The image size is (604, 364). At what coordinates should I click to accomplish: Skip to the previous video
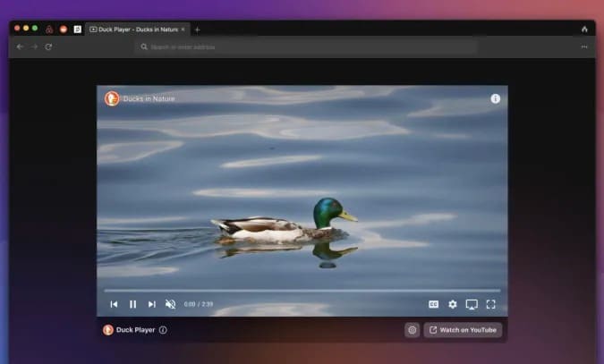(x=114, y=304)
